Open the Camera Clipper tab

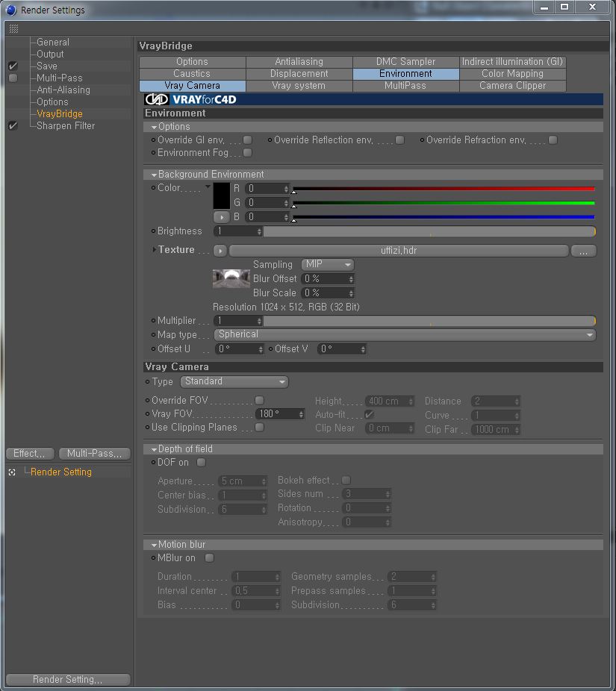click(512, 86)
